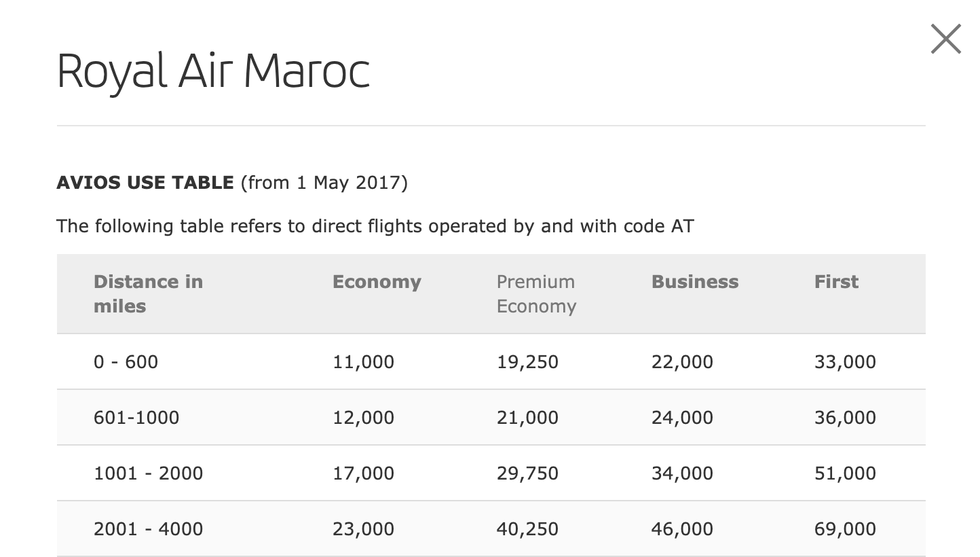Select the 46,000 Business value
The height and width of the screenshot is (557, 980).
click(x=682, y=528)
